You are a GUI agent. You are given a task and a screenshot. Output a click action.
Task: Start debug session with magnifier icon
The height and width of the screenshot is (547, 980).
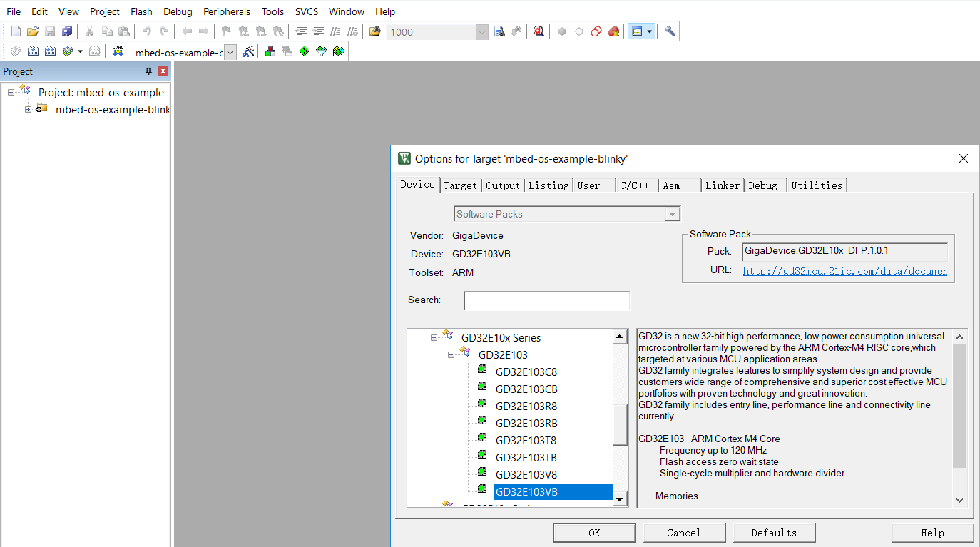pyautogui.click(x=539, y=31)
